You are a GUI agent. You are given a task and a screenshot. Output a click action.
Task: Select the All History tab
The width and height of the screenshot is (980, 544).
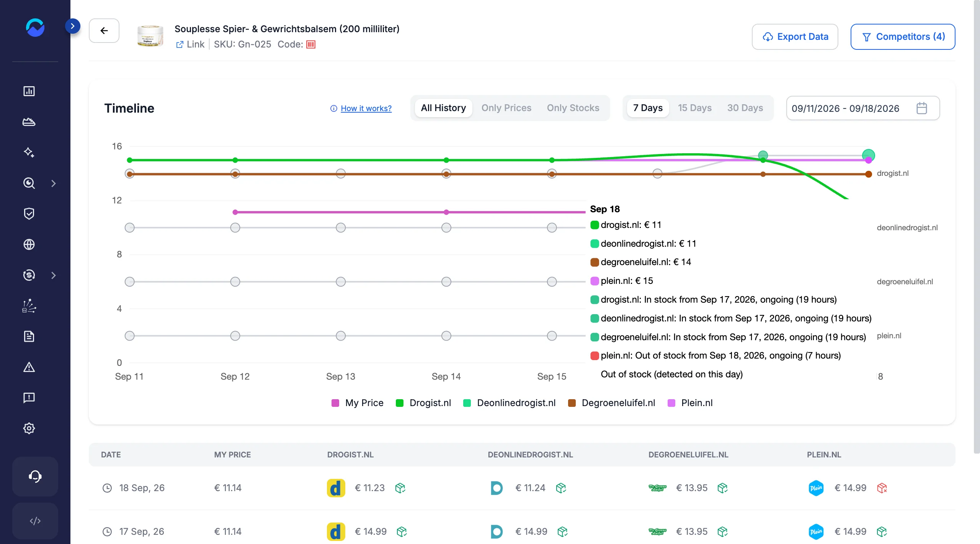[x=443, y=108]
